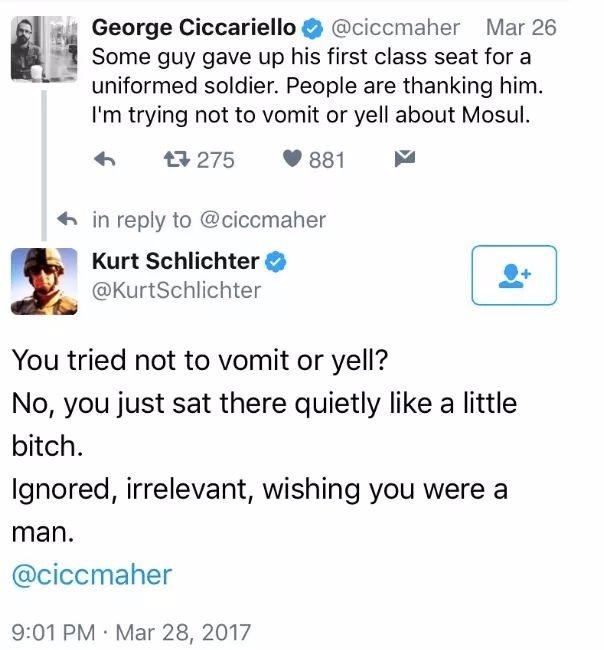Click George Ciccariello's verified badge
This screenshot has width=604, height=650.
311,28
